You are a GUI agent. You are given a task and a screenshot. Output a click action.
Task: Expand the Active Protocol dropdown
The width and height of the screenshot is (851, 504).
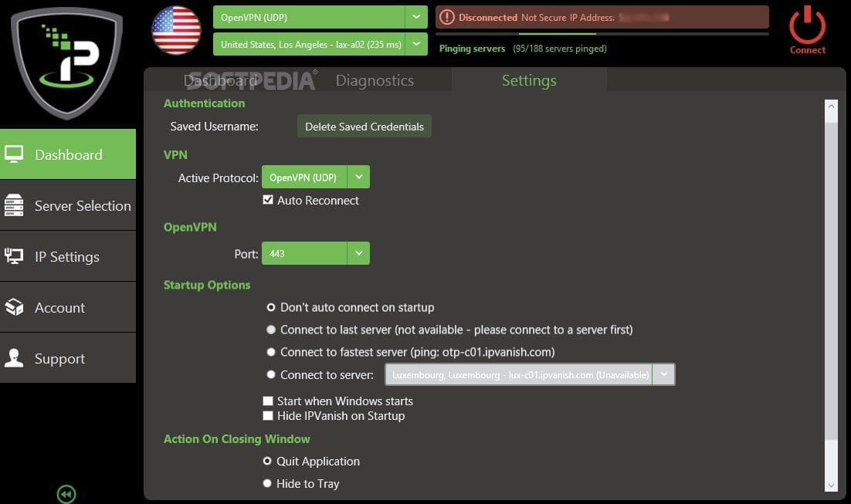(358, 178)
